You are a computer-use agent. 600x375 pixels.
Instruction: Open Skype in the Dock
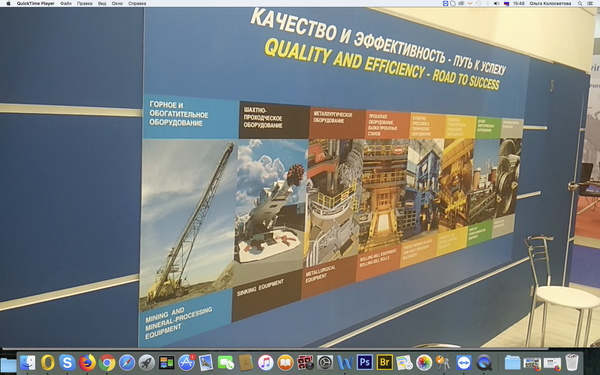click(x=67, y=362)
